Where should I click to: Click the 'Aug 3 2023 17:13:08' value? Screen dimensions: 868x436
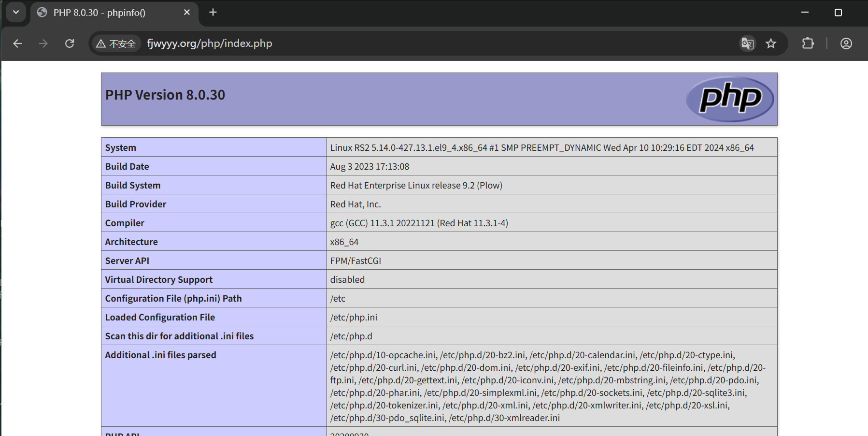[x=370, y=166]
